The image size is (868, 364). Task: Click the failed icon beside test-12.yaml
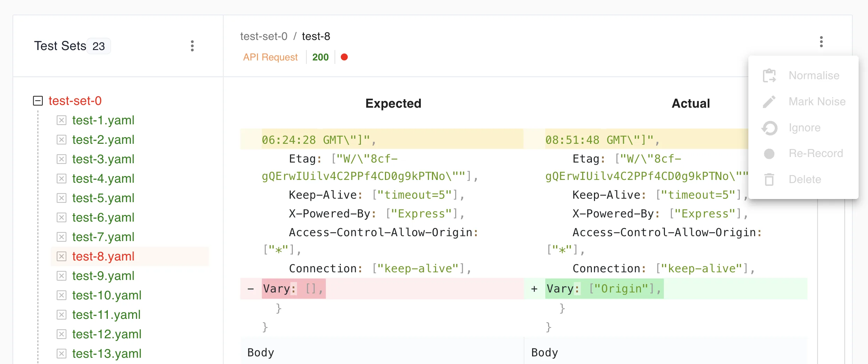click(62, 334)
